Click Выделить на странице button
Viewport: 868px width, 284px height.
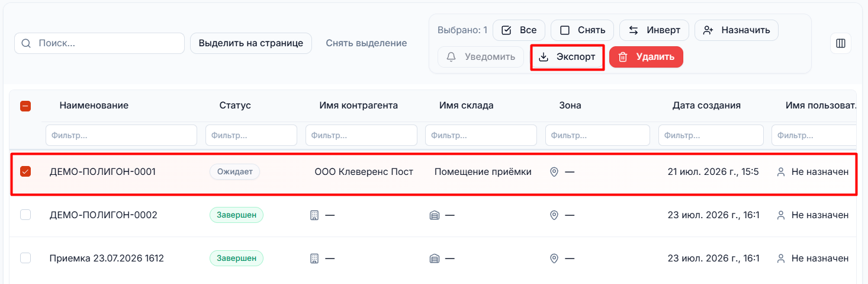click(251, 43)
